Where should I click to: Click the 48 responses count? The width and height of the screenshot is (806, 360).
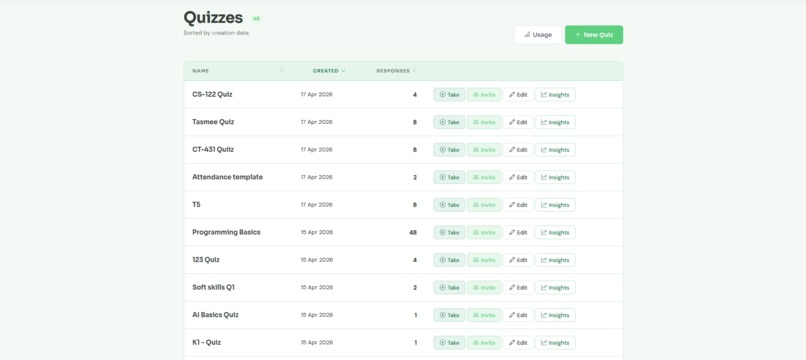[413, 232]
